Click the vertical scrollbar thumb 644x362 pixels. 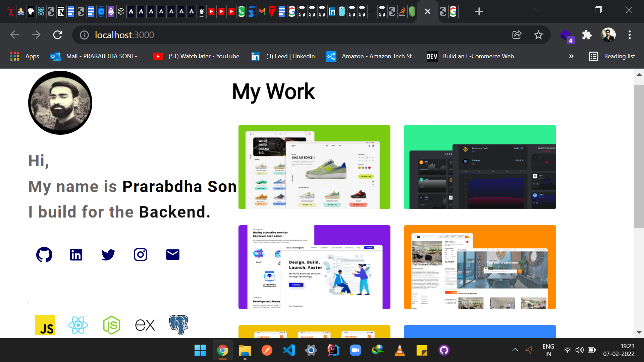639,156
